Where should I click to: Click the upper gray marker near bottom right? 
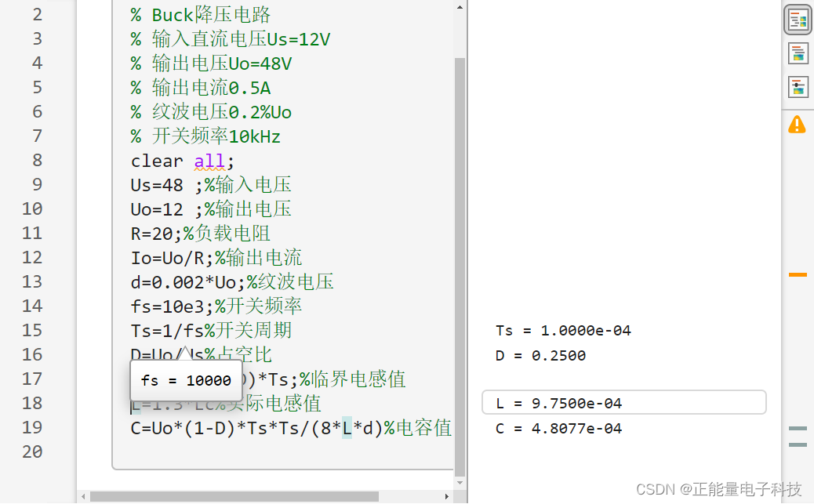click(x=798, y=430)
